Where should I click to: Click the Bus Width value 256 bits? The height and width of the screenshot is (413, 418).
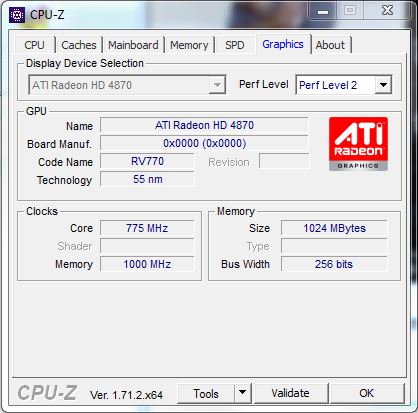coord(334,264)
